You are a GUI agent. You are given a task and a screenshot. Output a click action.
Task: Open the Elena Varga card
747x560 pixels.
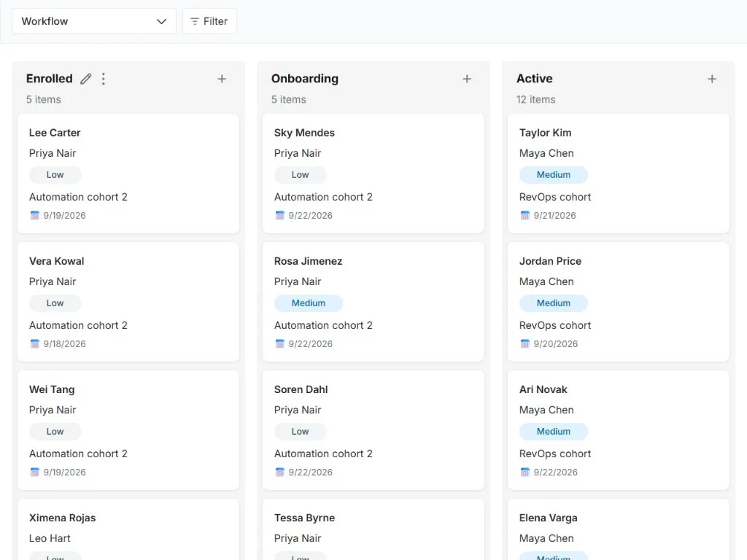pyautogui.click(x=619, y=529)
